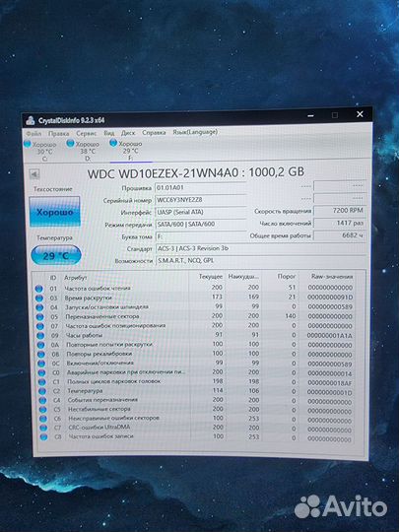Click the S.M.A.R.T., NCQ, GPL features field
This screenshot has width=399, height=532.
pos(260,260)
